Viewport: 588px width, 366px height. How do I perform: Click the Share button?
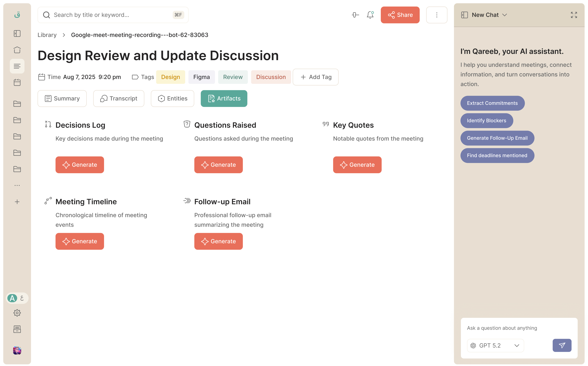[x=400, y=15]
